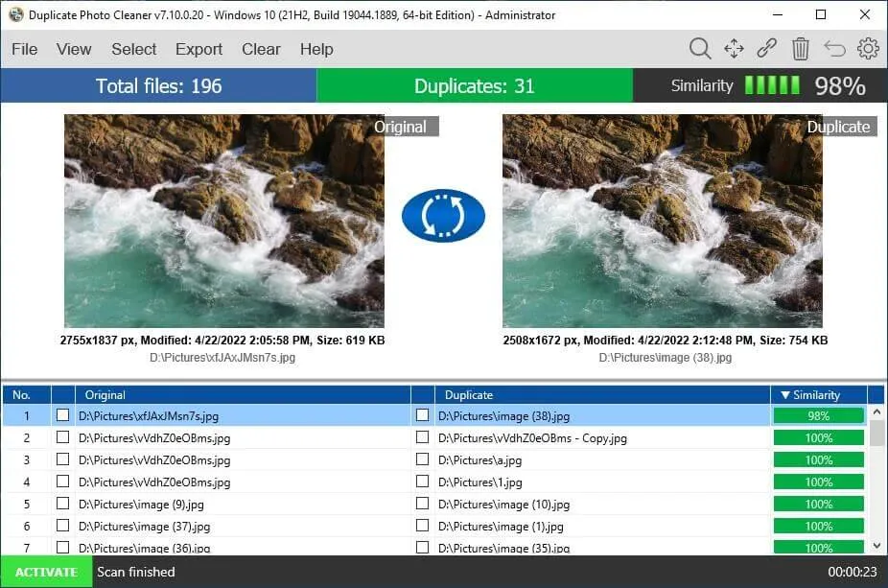The image size is (888, 588).
Task: Check duplicate box for a.jpg
Action: click(x=423, y=459)
